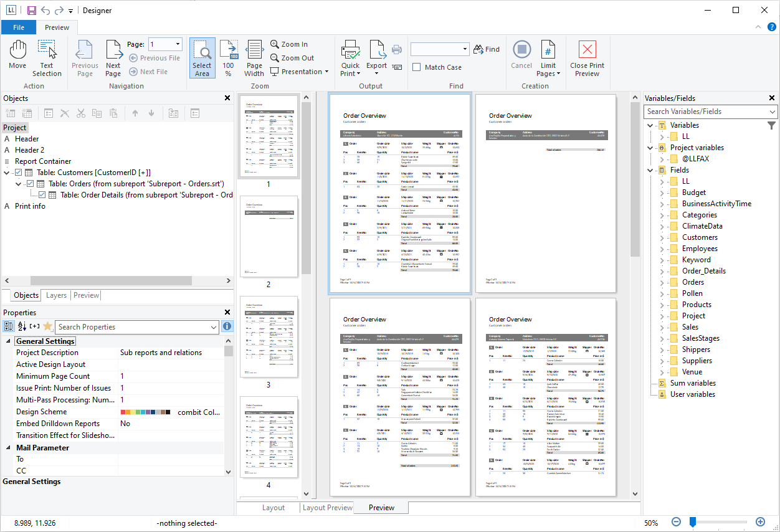The height and width of the screenshot is (532, 780).
Task: Select Report Container object
Action: 43,161
